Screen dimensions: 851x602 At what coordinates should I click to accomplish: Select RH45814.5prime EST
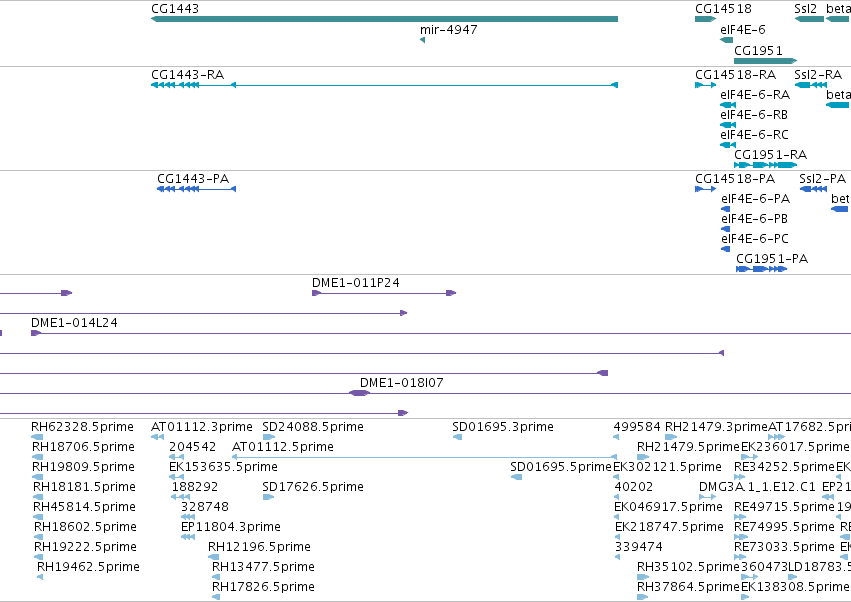[38, 517]
